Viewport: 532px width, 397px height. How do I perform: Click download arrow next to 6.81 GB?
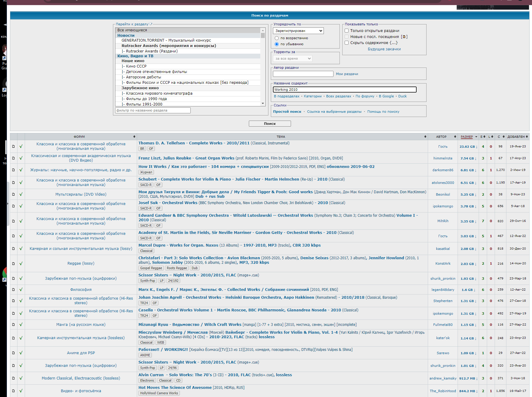(476, 170)
